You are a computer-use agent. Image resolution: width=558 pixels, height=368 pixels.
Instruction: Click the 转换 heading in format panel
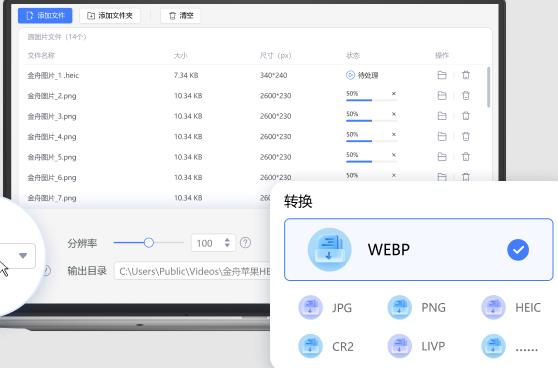point(298,201)
